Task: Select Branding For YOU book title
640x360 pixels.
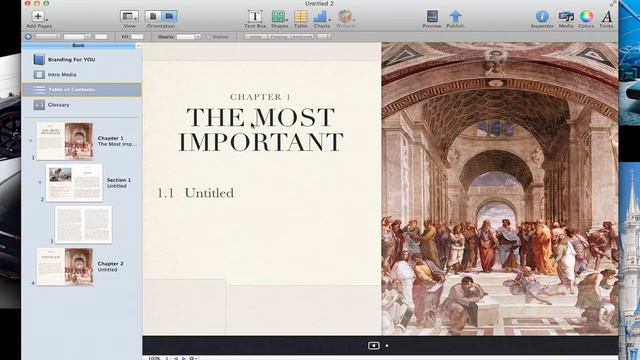Action: point(71,60)
